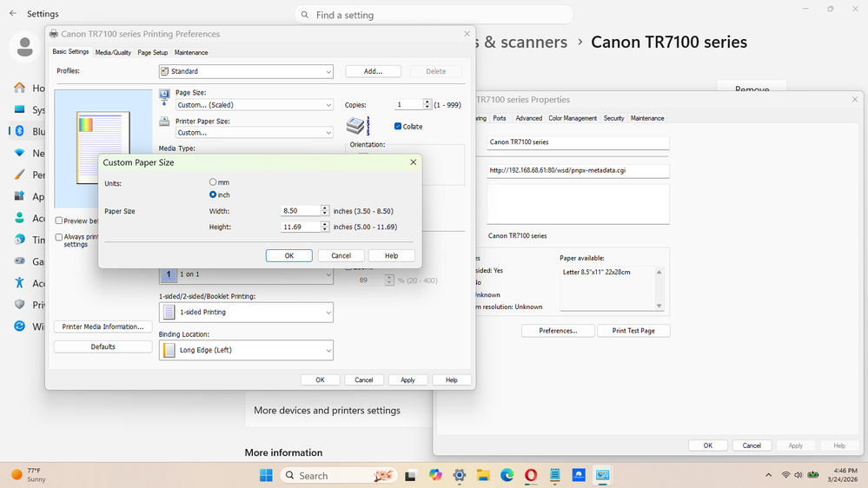
Task: Open the System icon in Settings sidebar
Action: coord(19,109)
